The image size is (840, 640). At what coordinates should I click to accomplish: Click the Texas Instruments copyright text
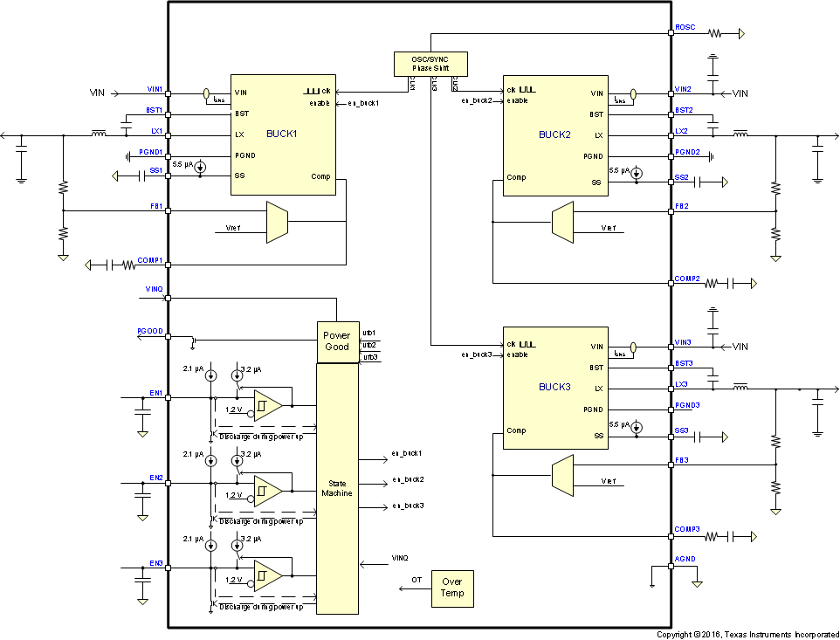coord(747,635)
